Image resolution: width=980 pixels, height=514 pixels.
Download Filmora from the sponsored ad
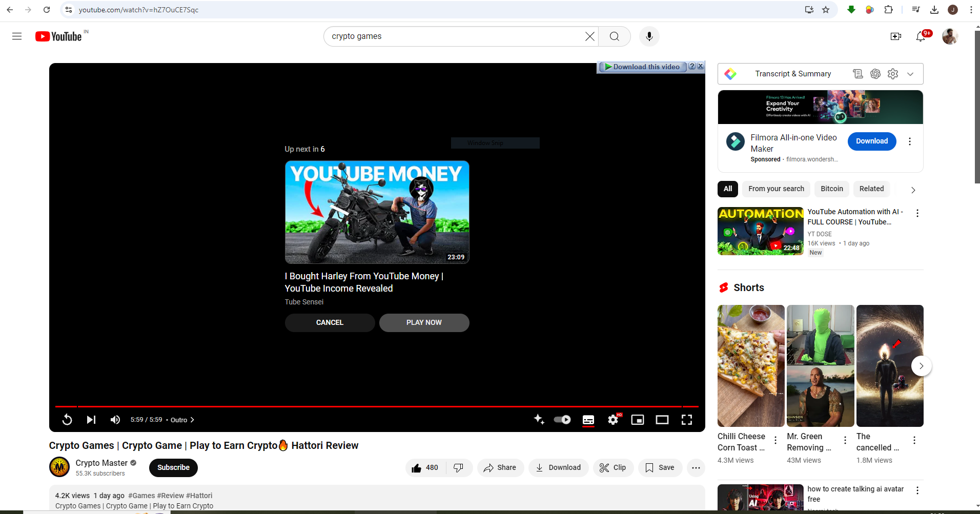click(x=872, y=141)
